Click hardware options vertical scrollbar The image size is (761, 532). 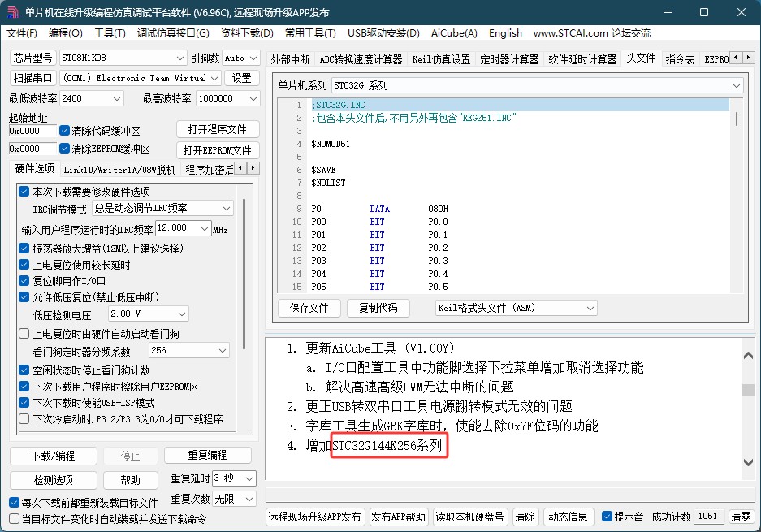point(244,268)
